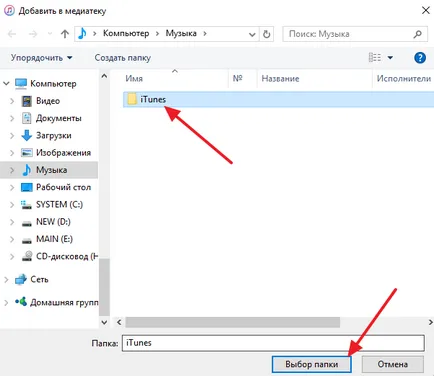The image size is (434, 376).
Task: Open the view options dropdown arrow
Action: pyautogui.click(x=390, y=58)
